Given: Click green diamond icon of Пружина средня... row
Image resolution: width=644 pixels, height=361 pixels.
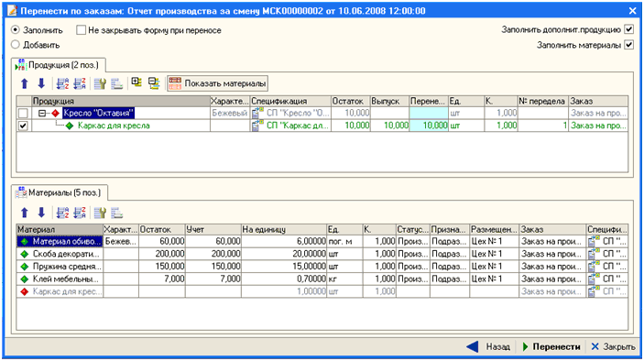Looking at the screenshot, I should (25, 267).
